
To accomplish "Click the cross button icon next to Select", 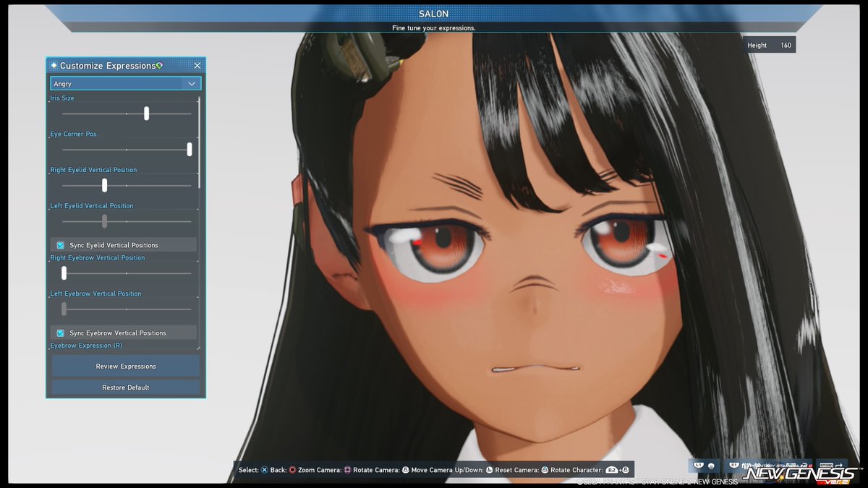I will [264, 470].
